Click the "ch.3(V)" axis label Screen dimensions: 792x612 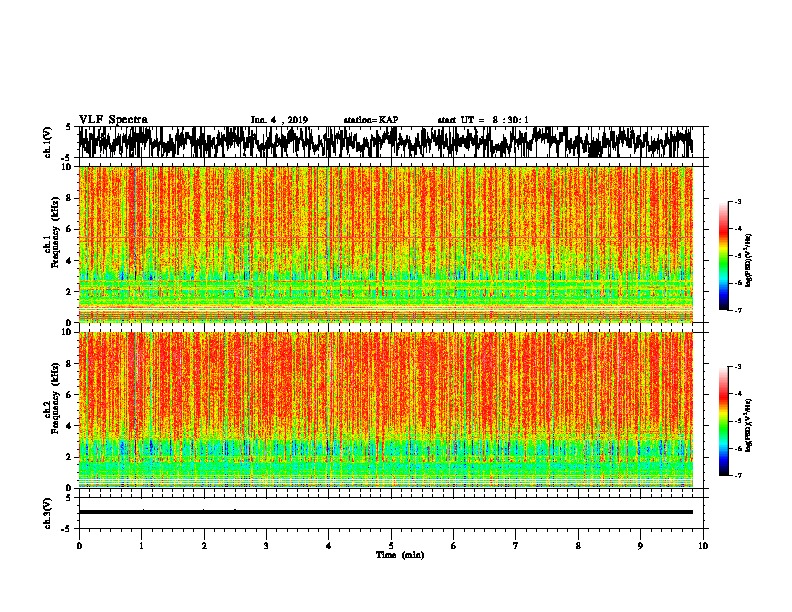[48, 513]
